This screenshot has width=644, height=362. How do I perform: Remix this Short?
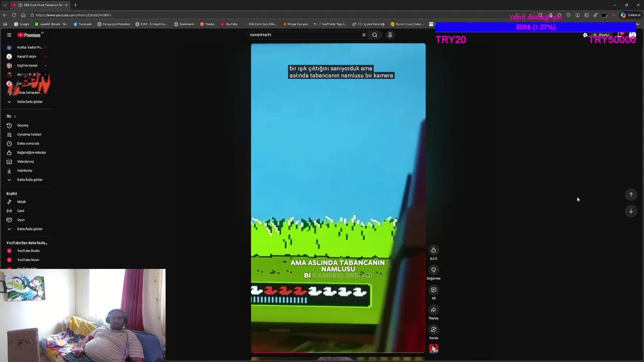point(433,330)
